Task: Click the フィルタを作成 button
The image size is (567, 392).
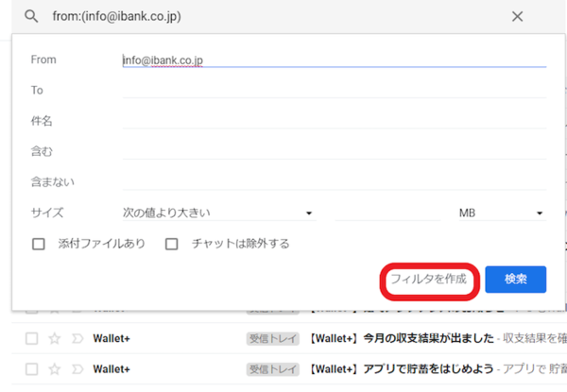Action: (x=429, y=280)
